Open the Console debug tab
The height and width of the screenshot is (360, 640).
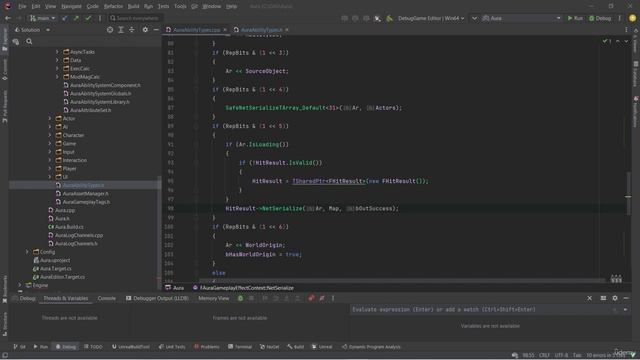107,298
